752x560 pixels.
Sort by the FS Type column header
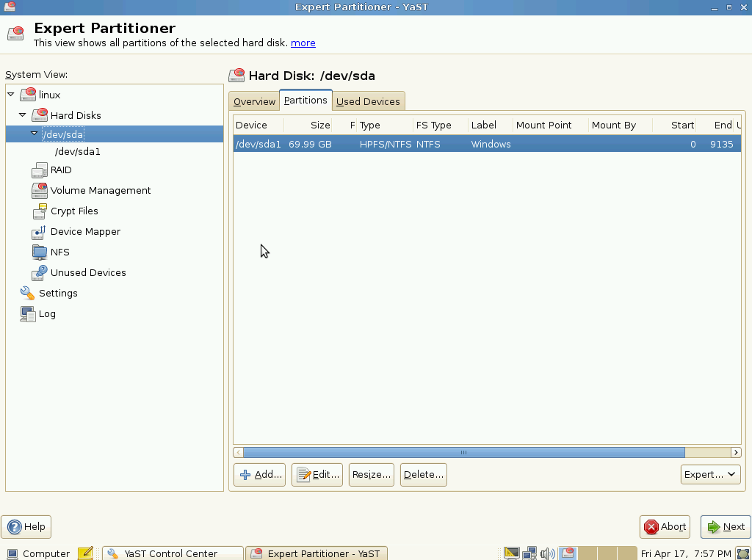pos(441,125)
